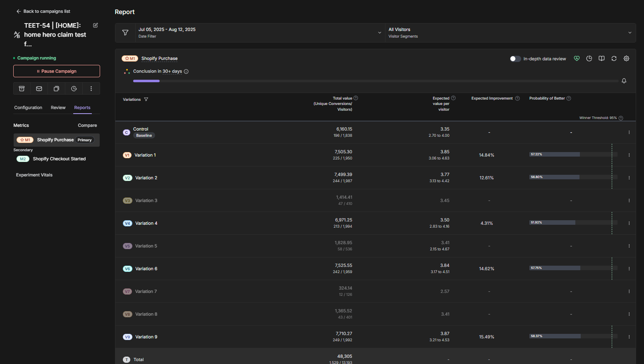Open the campaign archive icon in the sidebar
The image size is (644, 364).
(x=22, y=88)
